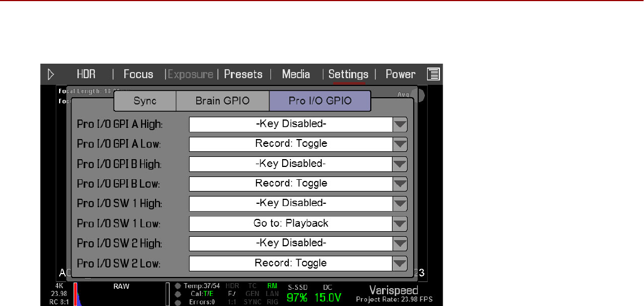Screen dimensions: 644x306
Task: Click the Temp:37/54 status entry
Action: 202,286
